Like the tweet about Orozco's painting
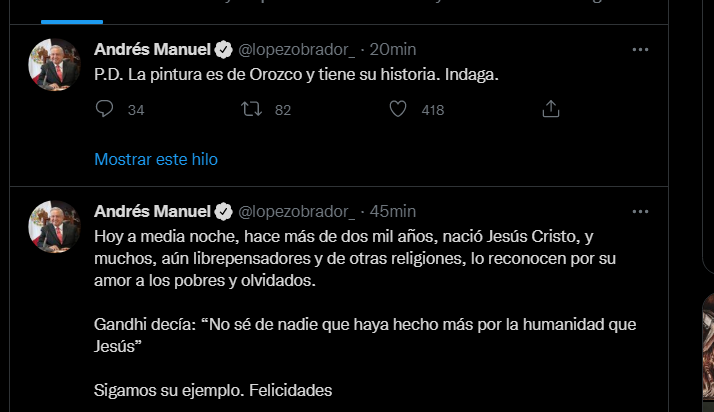Viewport: 714px width, 412px height. [x=398, y=110]
